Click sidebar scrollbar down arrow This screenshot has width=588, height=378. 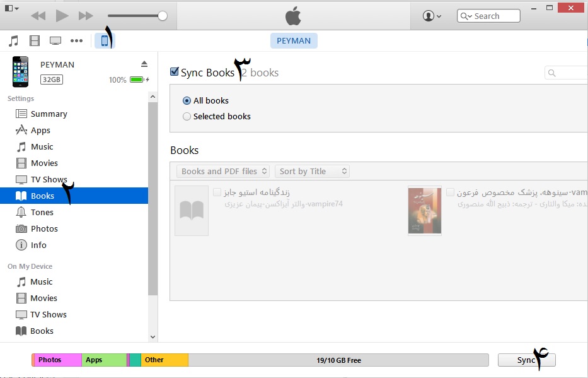coord(153,337)
